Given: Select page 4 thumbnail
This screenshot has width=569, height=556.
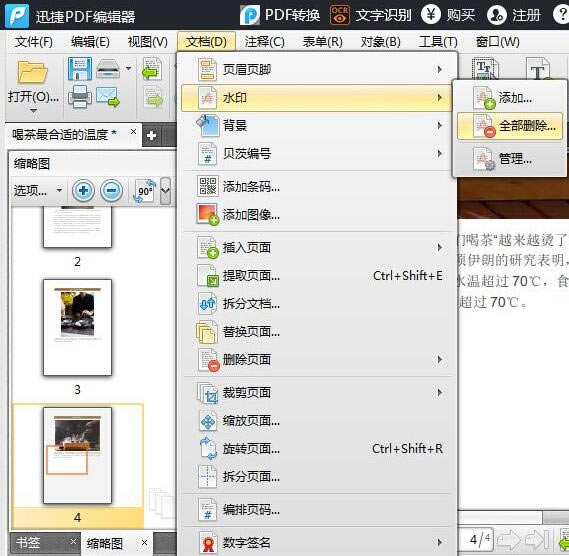Looking at the screenshot, I should 77,455.
